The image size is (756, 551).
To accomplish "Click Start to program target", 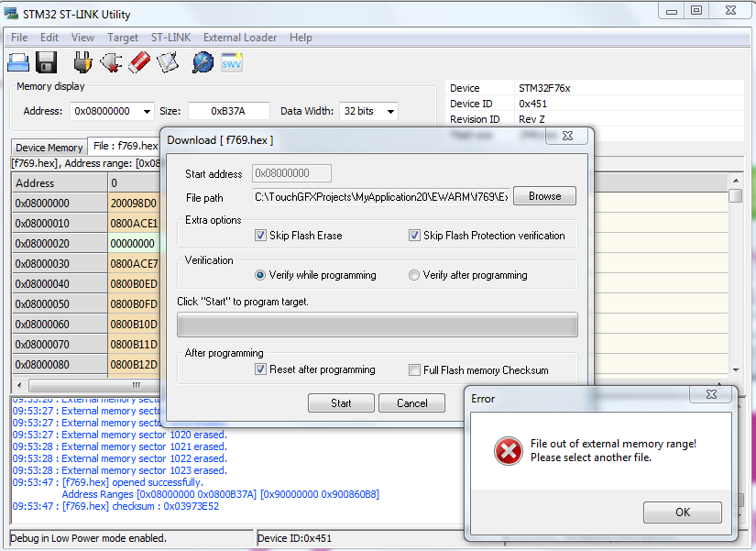I will [341, 403].
